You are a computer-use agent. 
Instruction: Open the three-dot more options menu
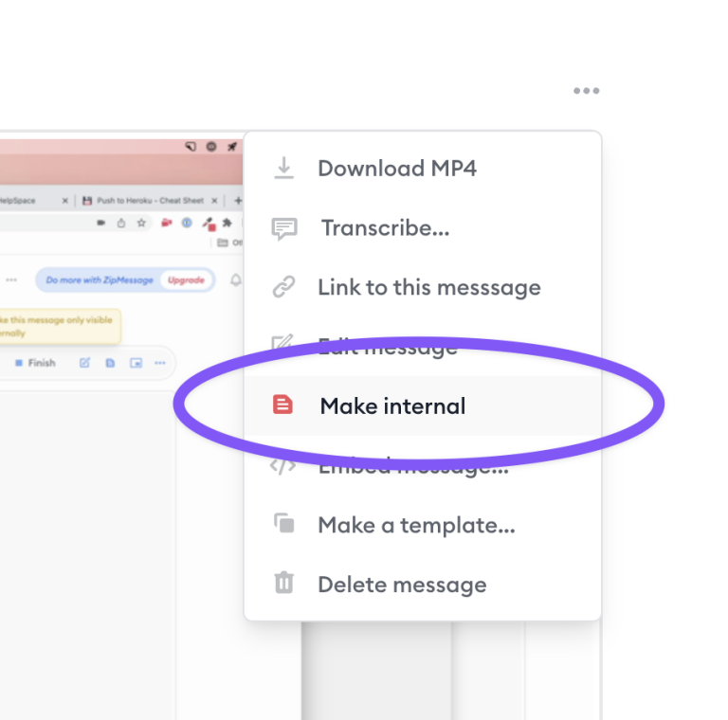(x=586, y=90)
